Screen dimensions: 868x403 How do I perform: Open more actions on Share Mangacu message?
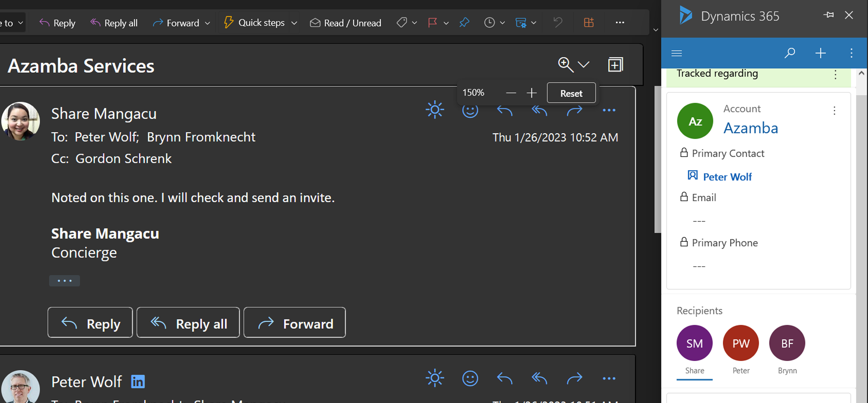[x=609, y=110]
